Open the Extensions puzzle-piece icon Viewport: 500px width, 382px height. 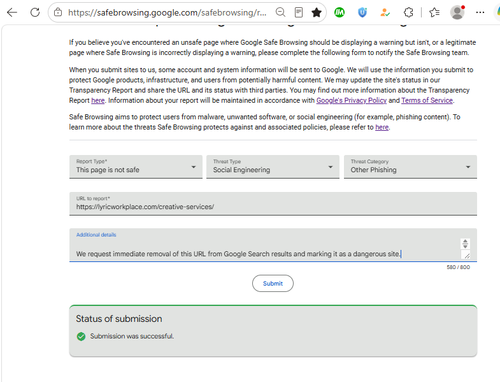click(x=408, y=13)
